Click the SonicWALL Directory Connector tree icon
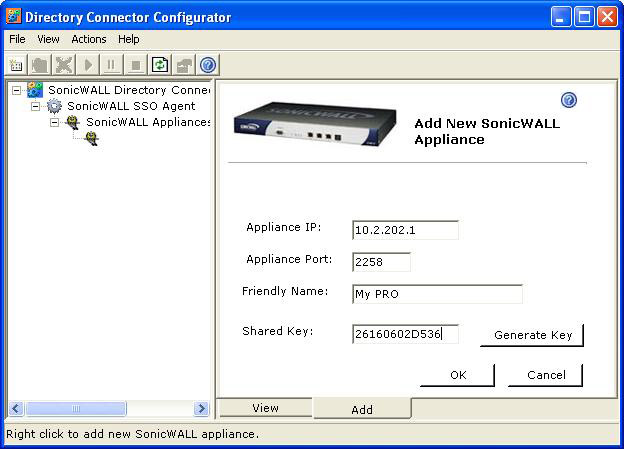The width and height of the screenshot is (624, 449). [x=35, y=90]
